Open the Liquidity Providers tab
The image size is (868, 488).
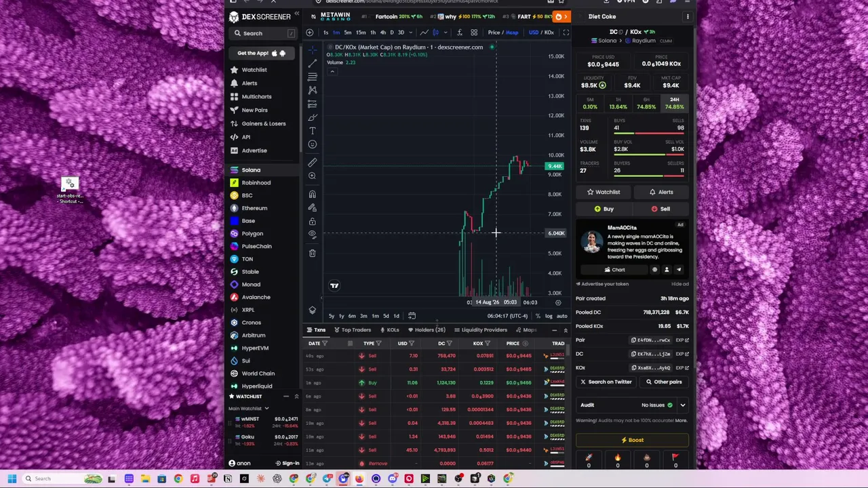pyautogui.click(x=480, y=330)
